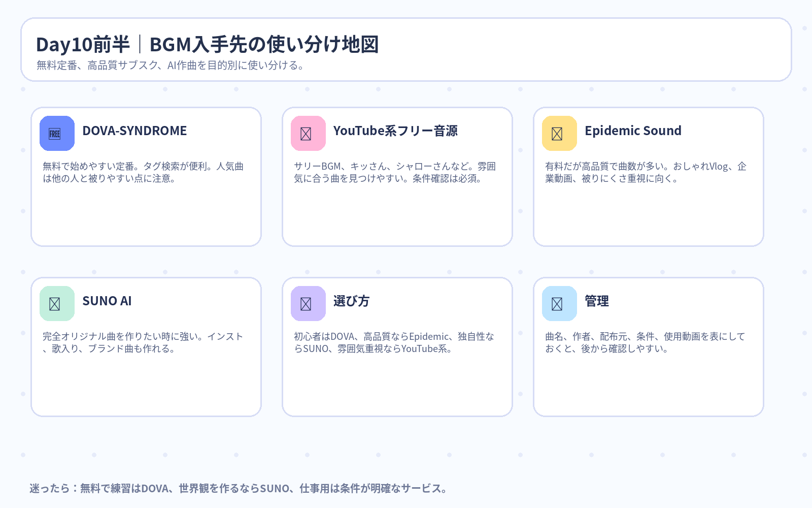
Task: Select the 管理 card title
Action: pyautogui.click(x=597, y=301)
